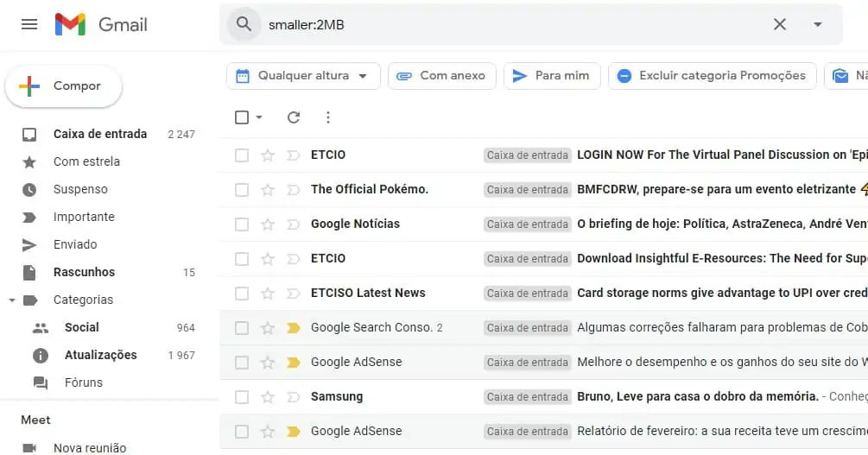Star the Google Notícias email
This screenshot has width=868, height=455.
[268, 224]
